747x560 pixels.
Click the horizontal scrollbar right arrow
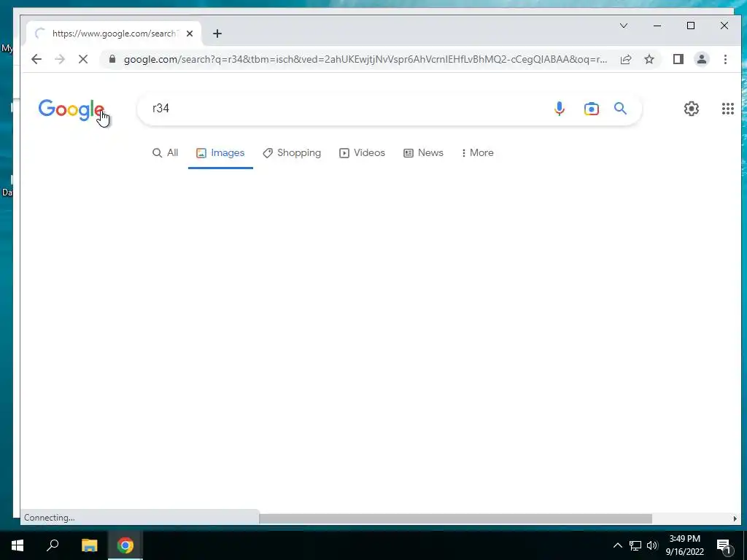(735, 518)
